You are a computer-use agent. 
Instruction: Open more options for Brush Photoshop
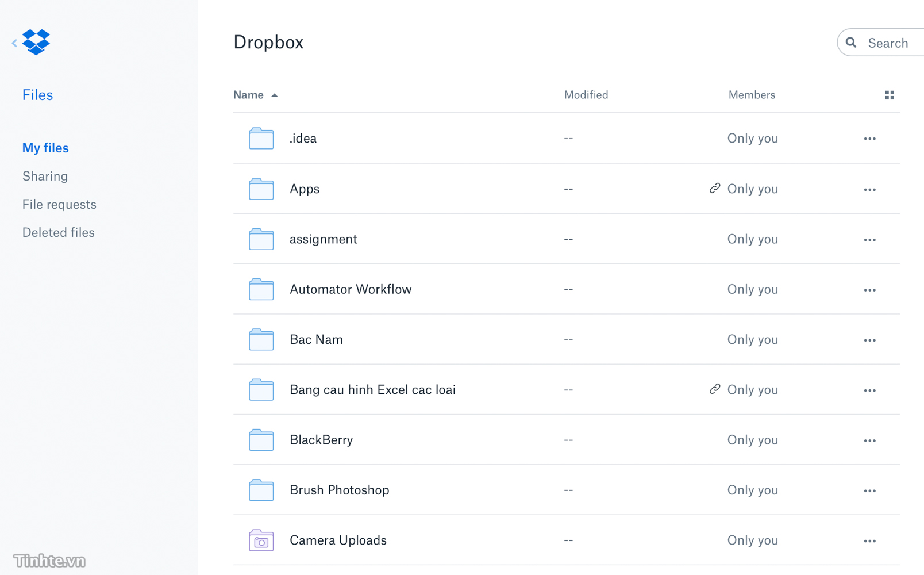(869, 490)
